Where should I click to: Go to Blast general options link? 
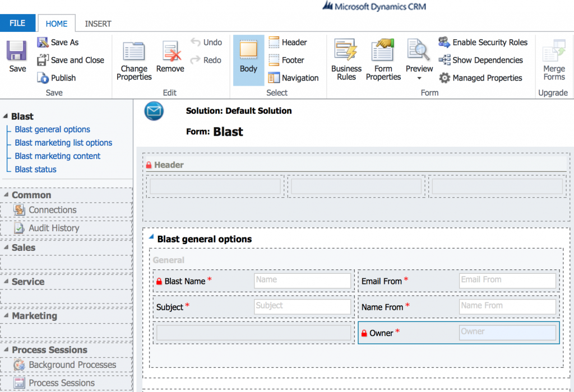click(x=52, y=129)
